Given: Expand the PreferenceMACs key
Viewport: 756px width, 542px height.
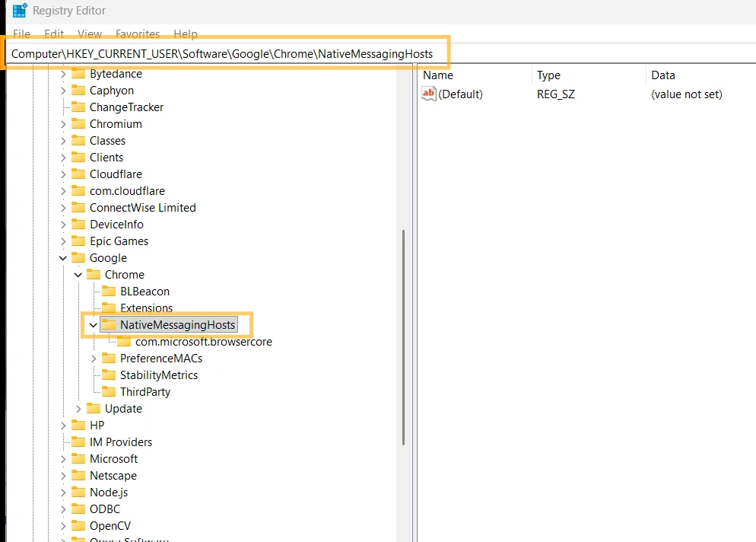Looking at the screenshot, I should click(x=94, y=359).
